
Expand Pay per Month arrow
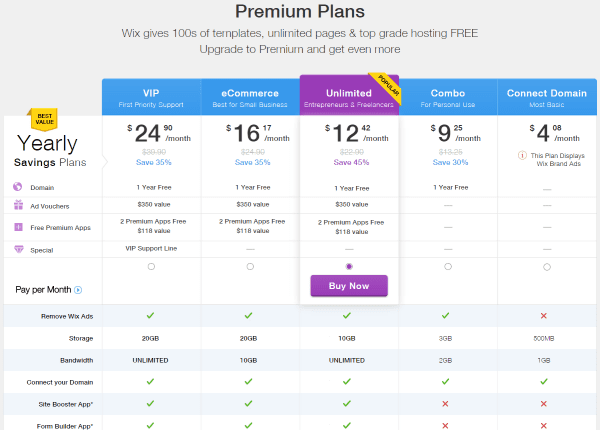[x=78, y=290]
